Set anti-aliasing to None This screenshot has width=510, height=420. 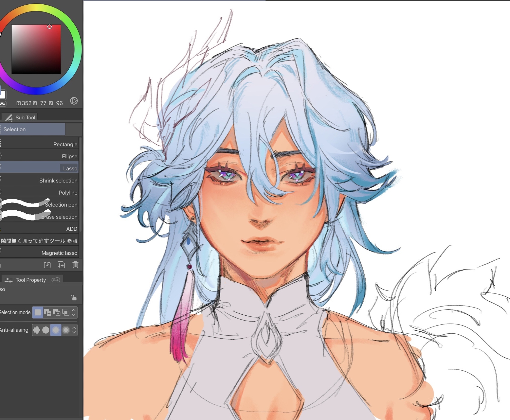coord(37,330)
